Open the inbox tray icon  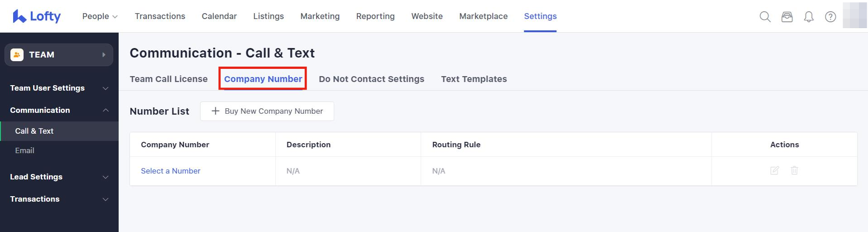tap(787, 17)
